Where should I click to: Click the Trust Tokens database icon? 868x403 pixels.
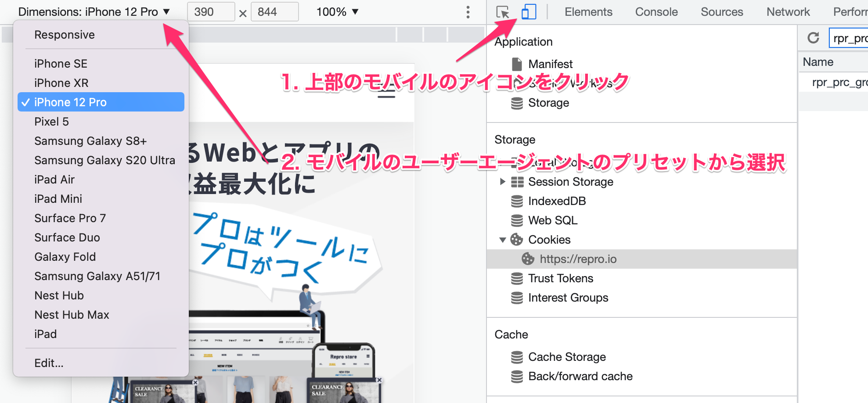(517, 278)
